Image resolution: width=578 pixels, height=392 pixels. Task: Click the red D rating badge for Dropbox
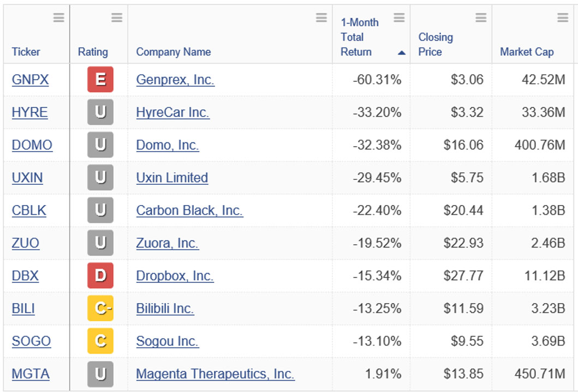pos(100,275)
